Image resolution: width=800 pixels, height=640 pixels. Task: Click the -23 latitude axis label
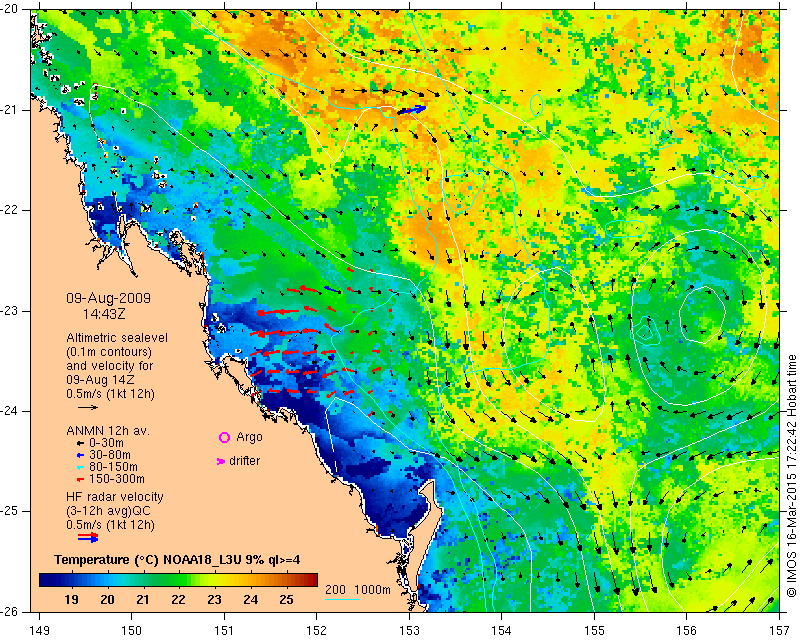tap(10, 311)
